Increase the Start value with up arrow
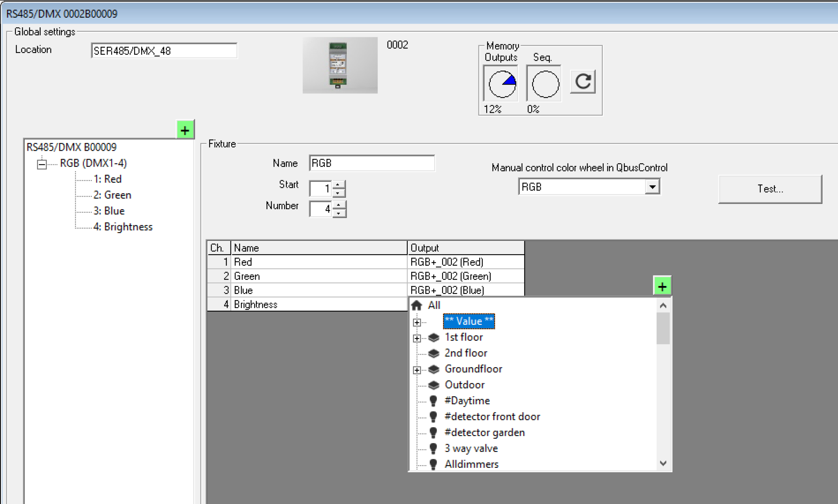 tap(338, 184)
